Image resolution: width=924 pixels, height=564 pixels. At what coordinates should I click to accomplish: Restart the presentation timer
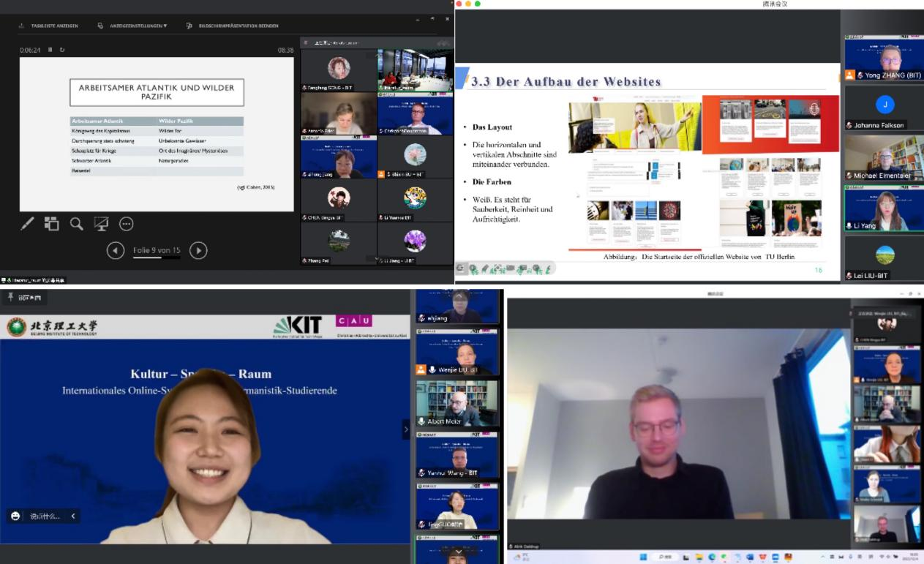[x=62, y=50]
